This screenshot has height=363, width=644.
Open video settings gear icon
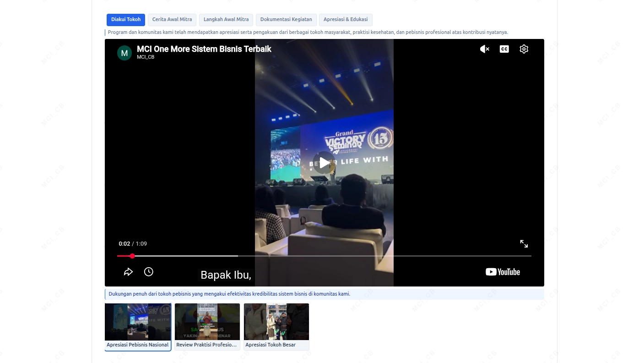click(x=524, y=49)
